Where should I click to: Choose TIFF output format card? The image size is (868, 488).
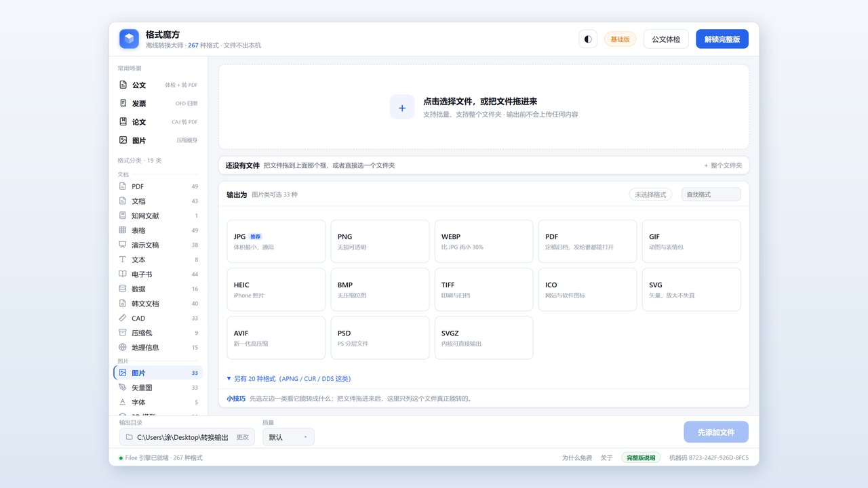[484, 289]
